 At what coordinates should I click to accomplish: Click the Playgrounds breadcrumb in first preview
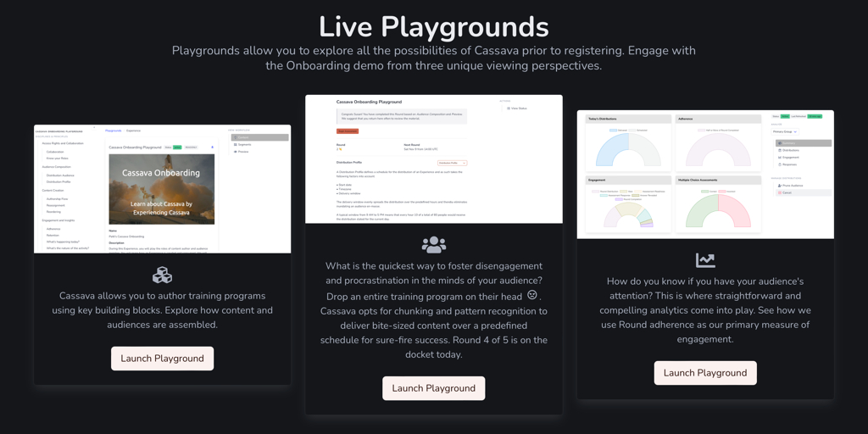[114, 131]
